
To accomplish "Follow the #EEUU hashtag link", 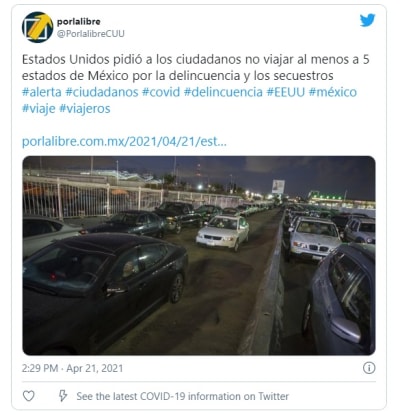I will [x=286, y=92].
